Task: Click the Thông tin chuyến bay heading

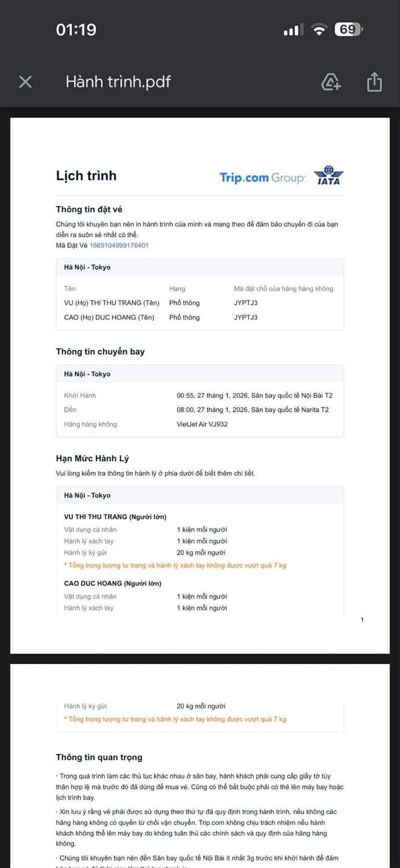Action: coord(100,352)
